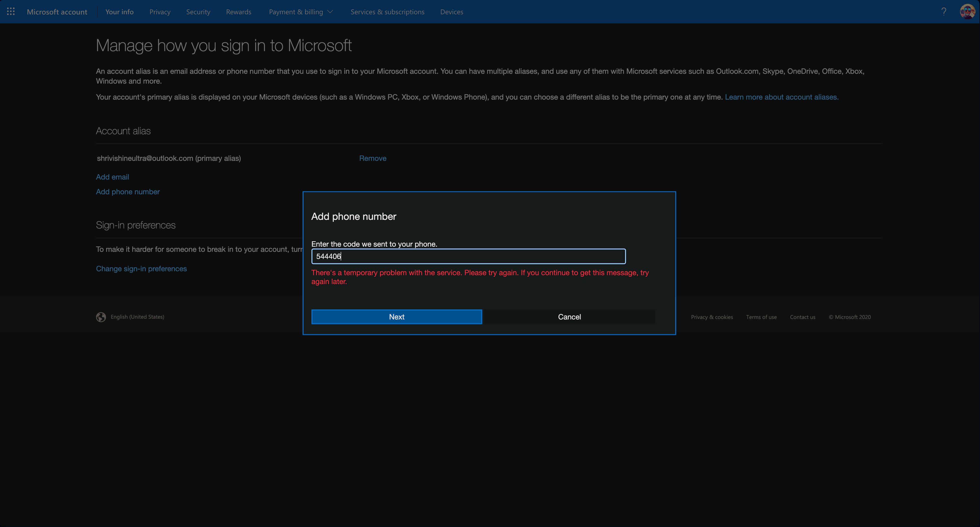
Task: Open Services & subscriptions
Action: (387, 12)
